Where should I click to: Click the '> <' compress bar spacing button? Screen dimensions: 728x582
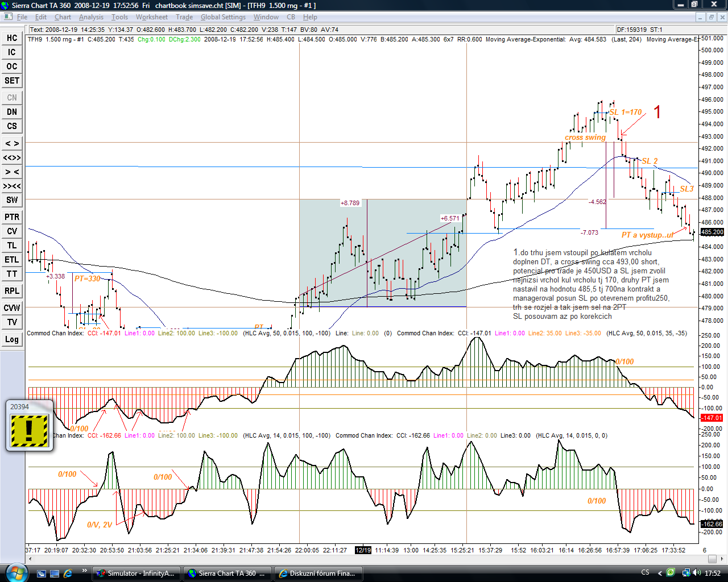(x=12, y=172)
